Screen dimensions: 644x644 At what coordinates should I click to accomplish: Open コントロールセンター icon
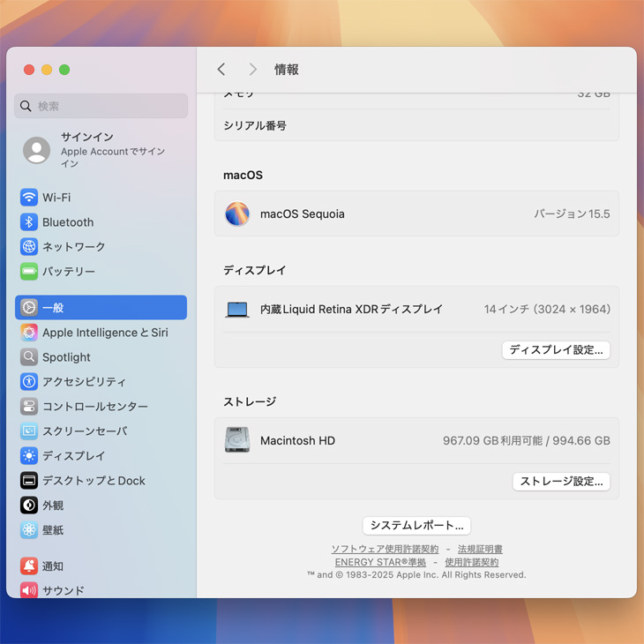pyautogui.click(x=29, y=406)
